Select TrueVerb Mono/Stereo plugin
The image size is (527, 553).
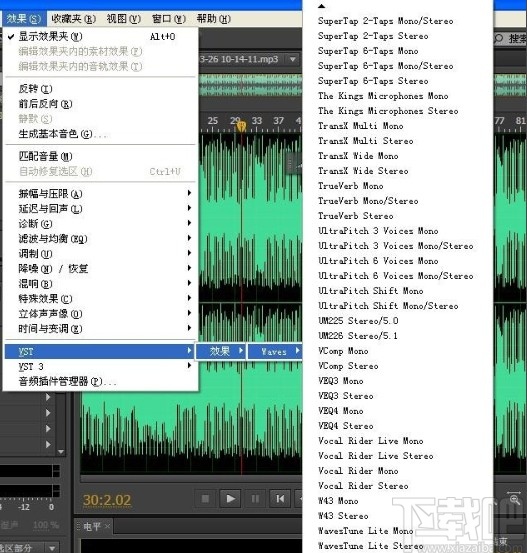coord(368,201)
